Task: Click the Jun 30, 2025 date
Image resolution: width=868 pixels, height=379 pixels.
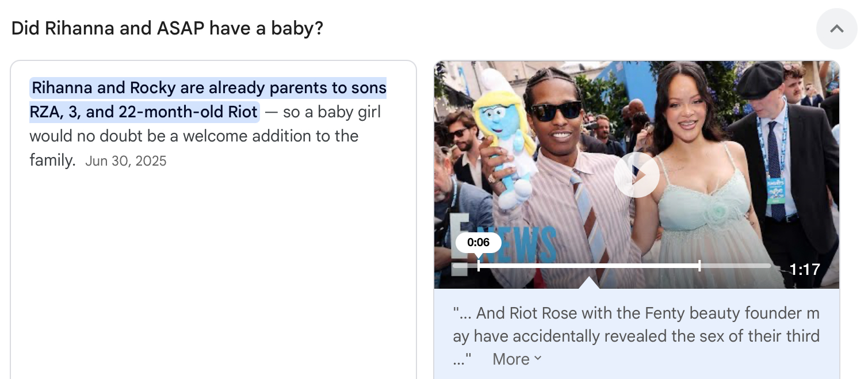Action: click(125, 161)
